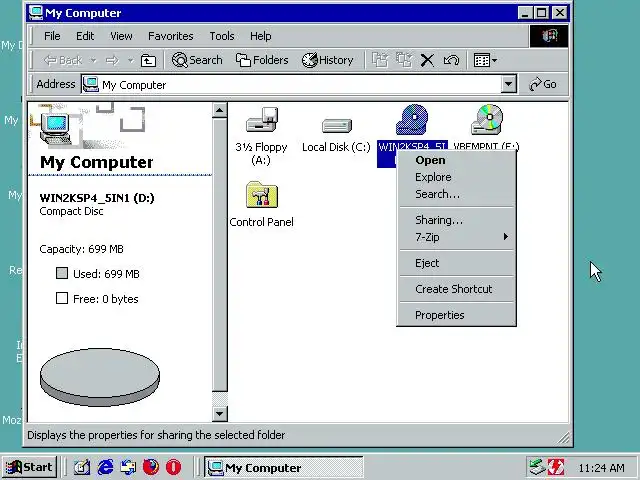Click the left pane scroll up arrow

(220, 110)
